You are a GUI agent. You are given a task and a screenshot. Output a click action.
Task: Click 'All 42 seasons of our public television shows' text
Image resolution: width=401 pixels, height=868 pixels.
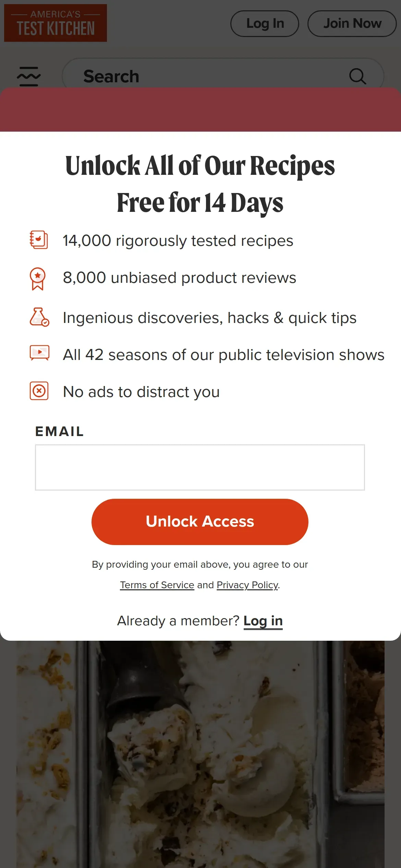coord(223,355)
